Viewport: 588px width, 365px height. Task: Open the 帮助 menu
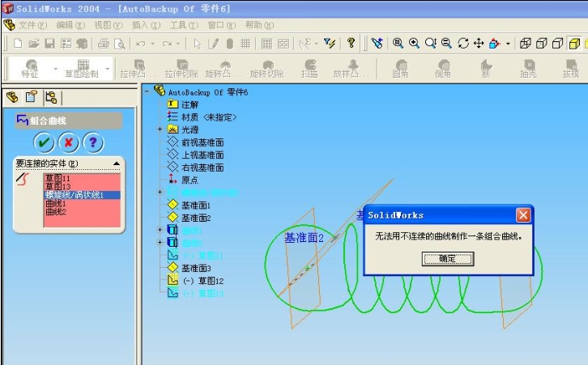coord(259,25)
